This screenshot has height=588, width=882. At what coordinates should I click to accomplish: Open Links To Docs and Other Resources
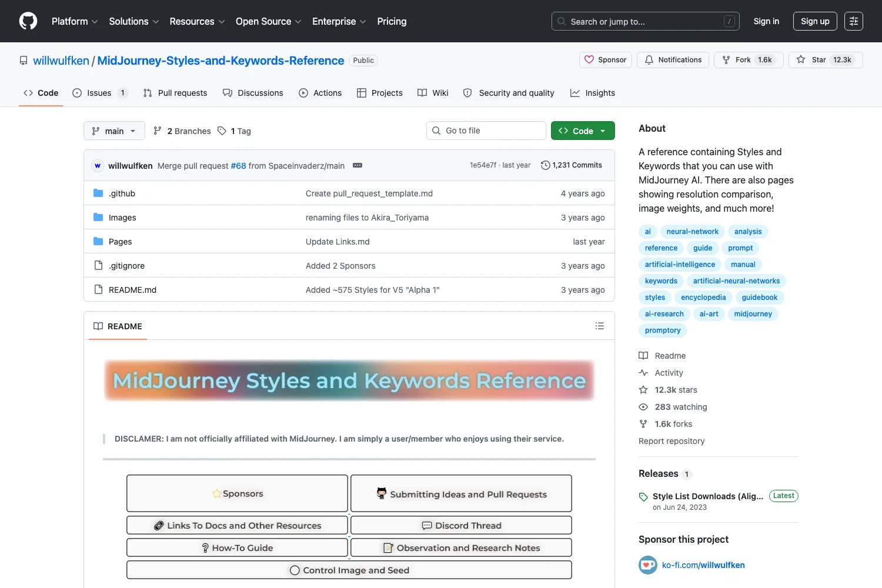[237, 525]
